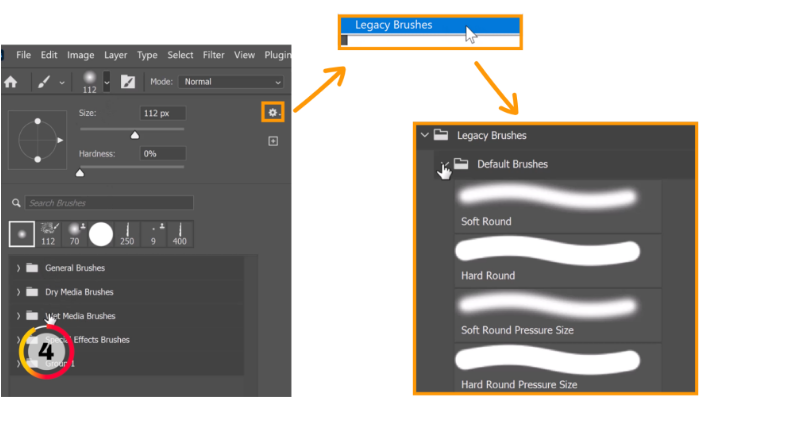Open the Type menu
The height and width of the screenshot is (448, 795).
click(x=147, y=55)
